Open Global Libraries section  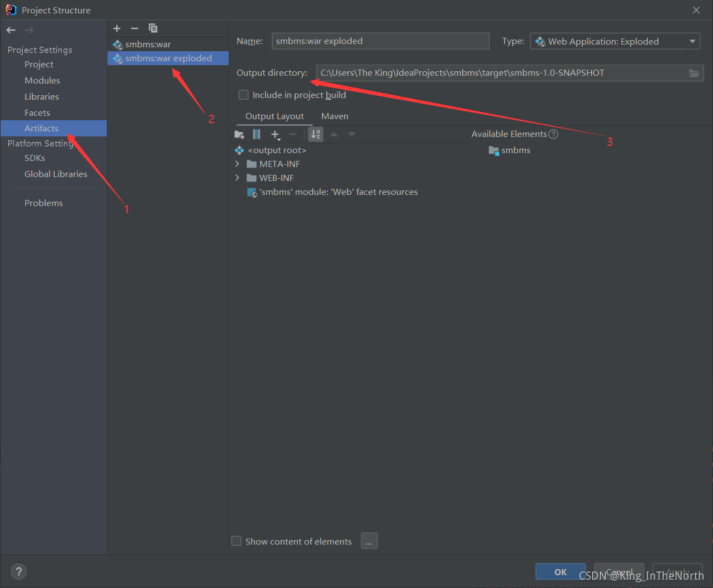pos(56,174)
